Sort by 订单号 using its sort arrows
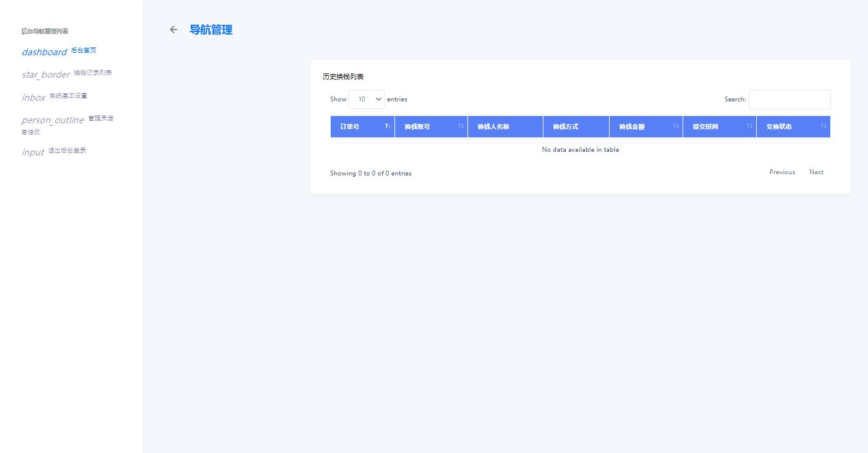The width and height of the screenshot is (868, 453). coord(387,126)
